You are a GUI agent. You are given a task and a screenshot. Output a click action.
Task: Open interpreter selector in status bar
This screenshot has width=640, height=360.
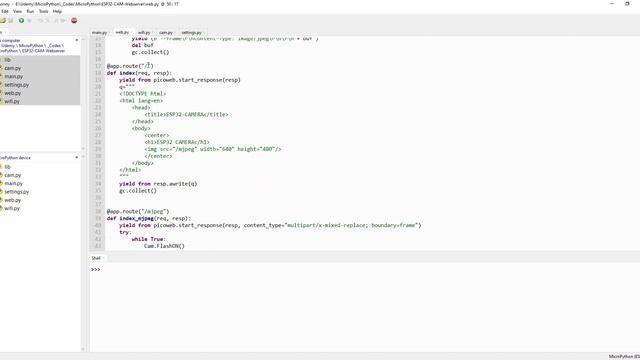(624, 356)
